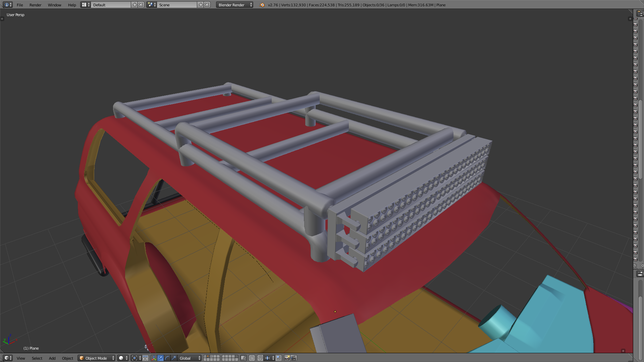
Task: Click the OpenGL render image camera icon
Action: 287,358
